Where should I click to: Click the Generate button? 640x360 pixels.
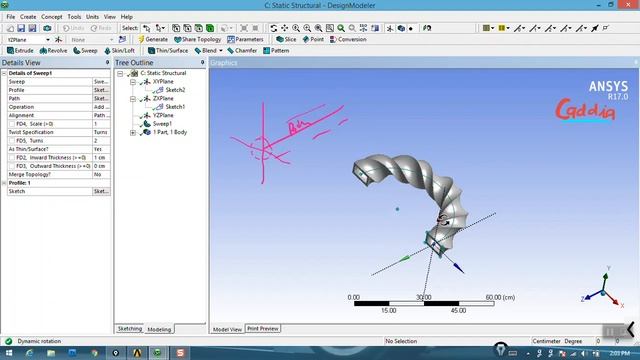pyautogui.click(x=153, y=40)
